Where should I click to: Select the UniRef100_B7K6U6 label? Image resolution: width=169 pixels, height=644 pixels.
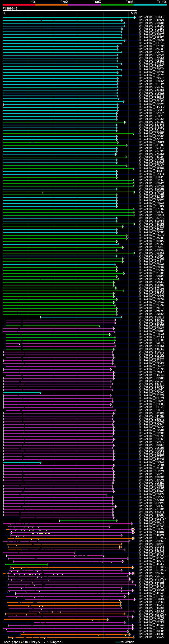(152, 233)
